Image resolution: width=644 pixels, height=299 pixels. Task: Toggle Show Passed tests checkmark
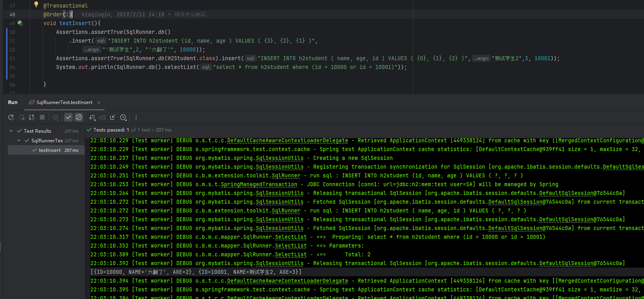point(68,117)
